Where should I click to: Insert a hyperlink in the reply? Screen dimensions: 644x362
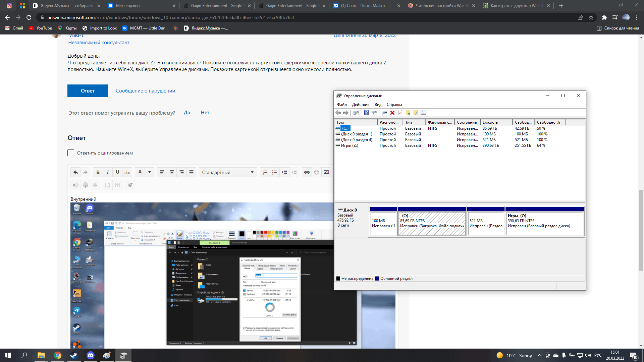pyautogui.click(x=307, y=172)
